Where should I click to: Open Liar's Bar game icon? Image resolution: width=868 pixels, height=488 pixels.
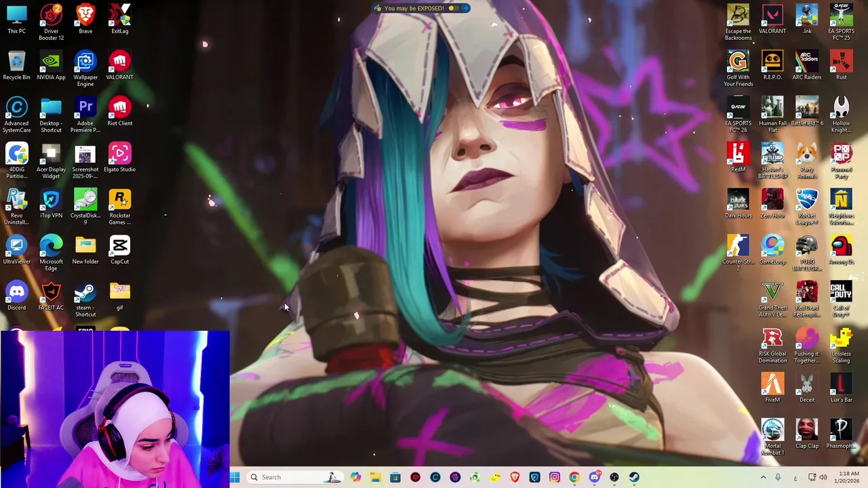click(x=841, y=388)
